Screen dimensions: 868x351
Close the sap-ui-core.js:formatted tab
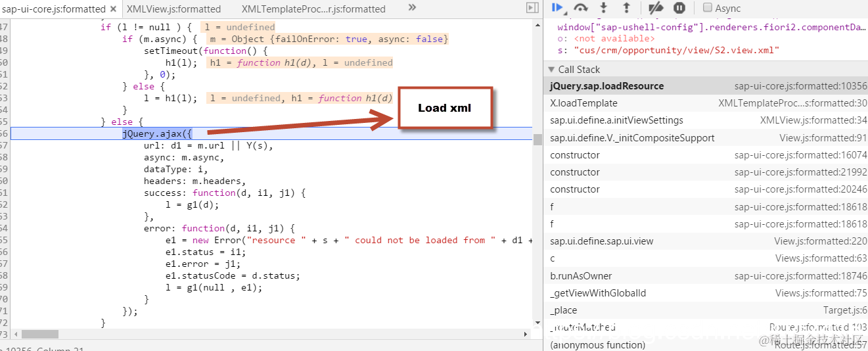113,9
